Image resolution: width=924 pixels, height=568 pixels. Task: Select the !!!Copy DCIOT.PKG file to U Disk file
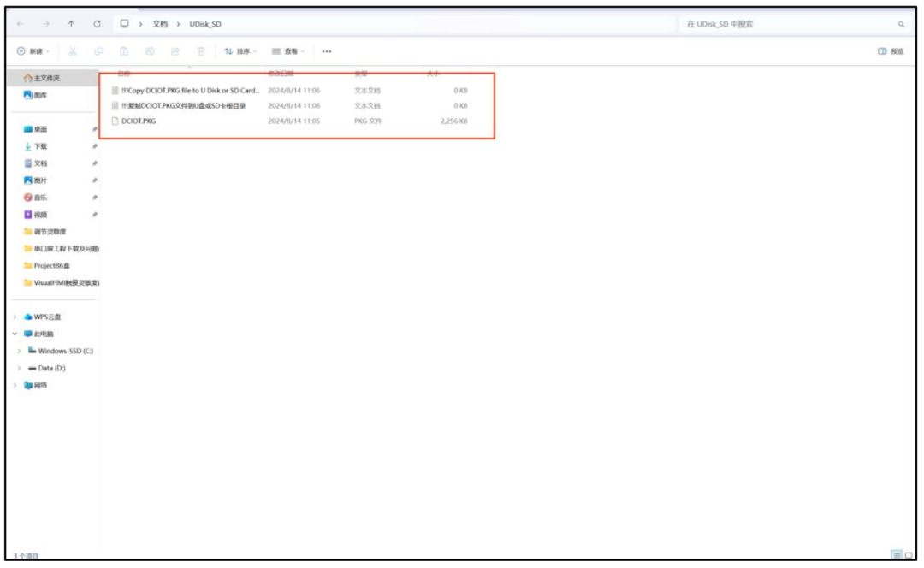click(x=190, y=90)
